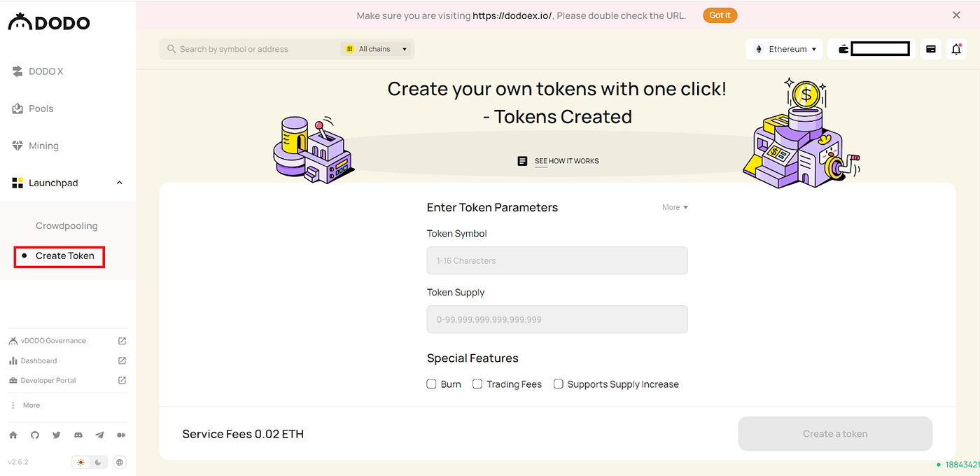Image resolution: width=980 pixels, height=476 pixels.
Task: Click Create a token button
Action: pyautogui.click(x=835, y=434)
